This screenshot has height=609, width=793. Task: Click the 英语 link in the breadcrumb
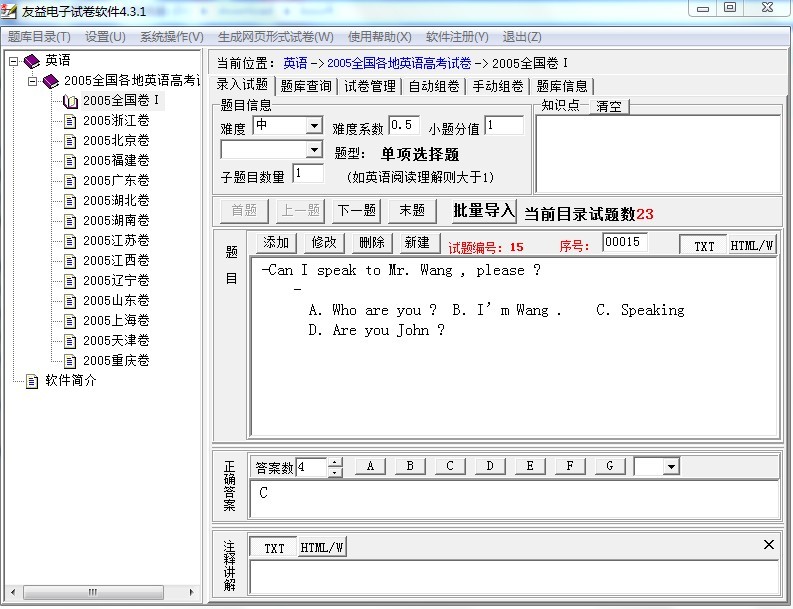click(295, 64)
